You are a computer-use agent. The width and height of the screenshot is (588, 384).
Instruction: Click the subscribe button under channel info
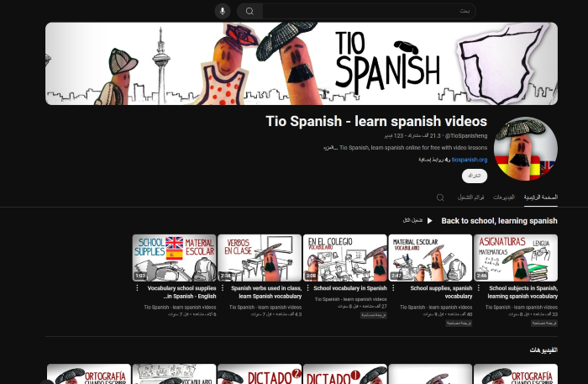pyautogui.click(x=475, y=176)
